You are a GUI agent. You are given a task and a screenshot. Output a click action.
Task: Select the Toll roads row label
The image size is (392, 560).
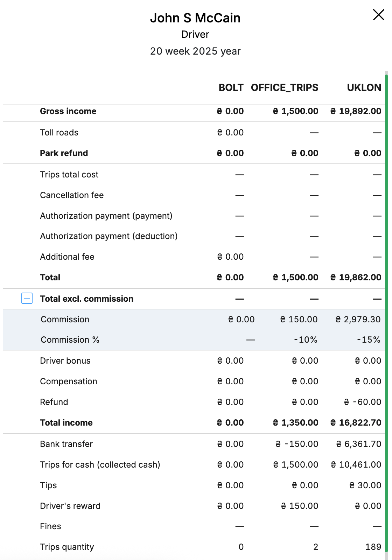coord(59,132)
